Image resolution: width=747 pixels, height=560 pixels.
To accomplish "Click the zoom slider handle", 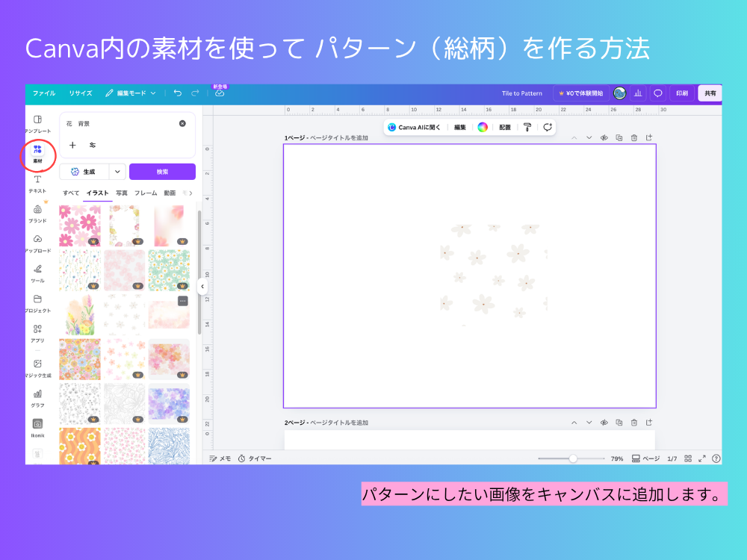I will click(573, 458).
